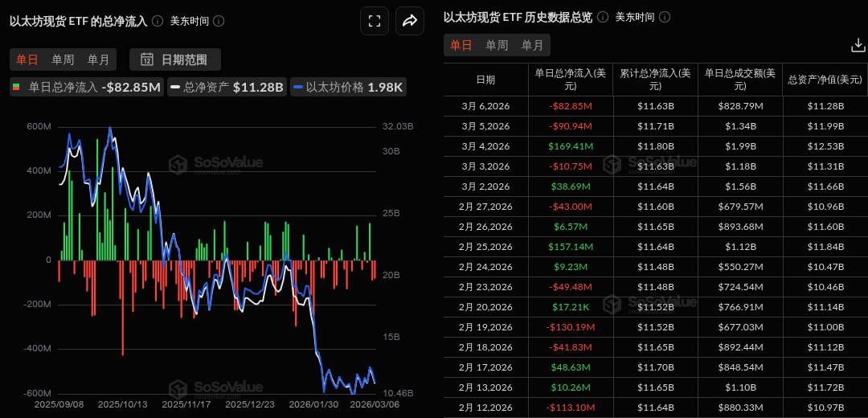Switch chart to 单周 view

point(63,59)
